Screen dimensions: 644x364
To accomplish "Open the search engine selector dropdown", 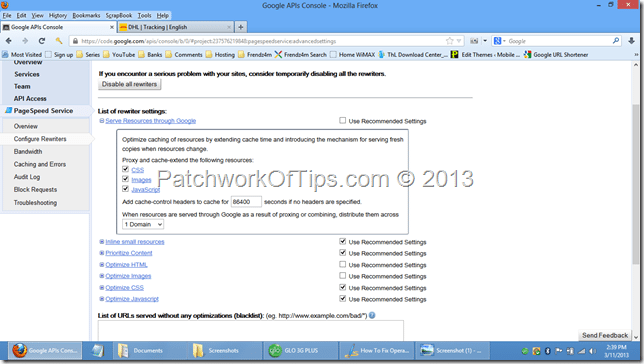I will point(500,41).
